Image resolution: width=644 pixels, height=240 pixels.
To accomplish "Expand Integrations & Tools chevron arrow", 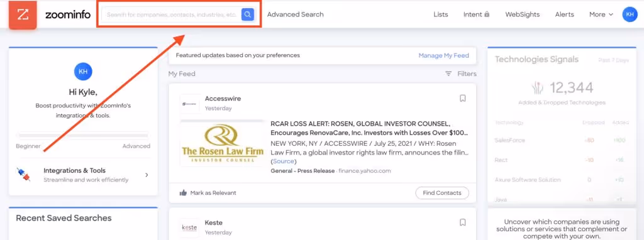I will point(147,175).
